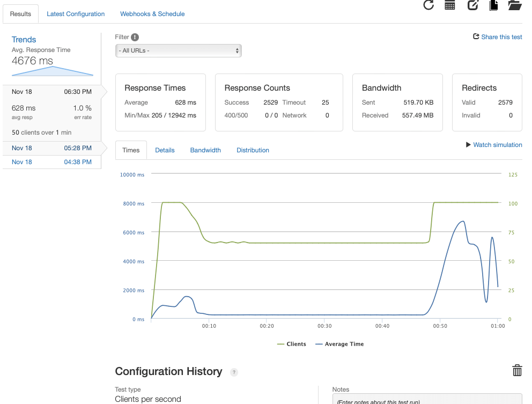Click the Filter info icon
Viewport: 532px width, 404px height.
[x=135, y=37]
